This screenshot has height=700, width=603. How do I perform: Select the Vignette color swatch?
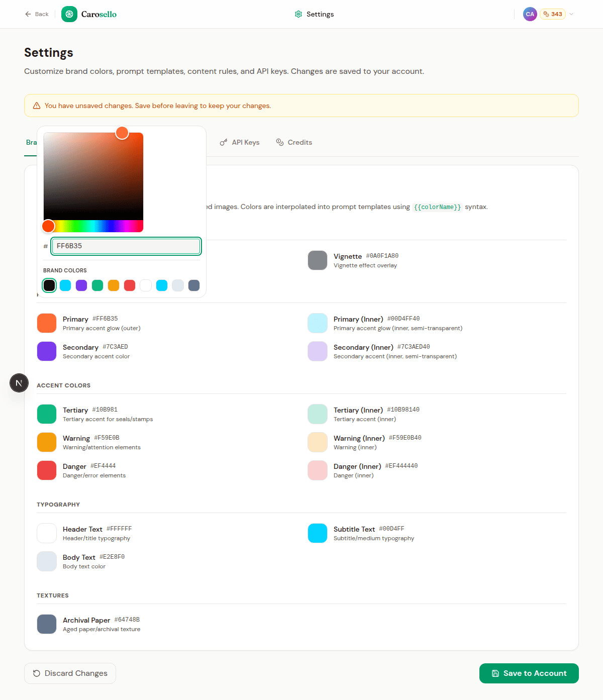click(x=318, y=260)
